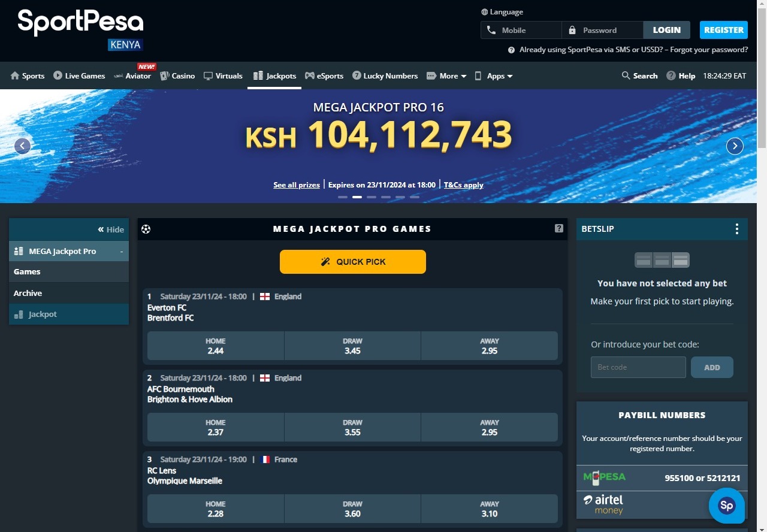Click the QUICK PICK button

coord(353,262)
